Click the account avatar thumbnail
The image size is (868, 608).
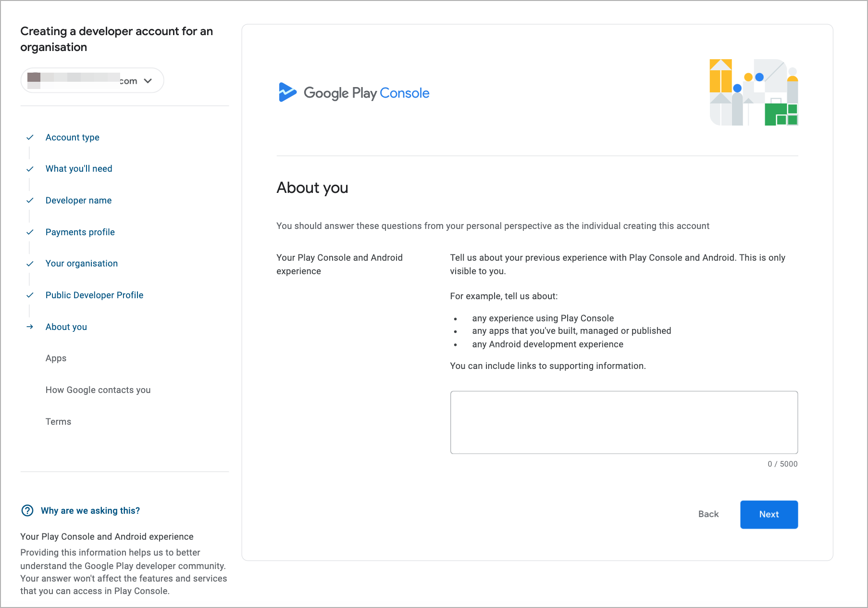pos(34,80)
